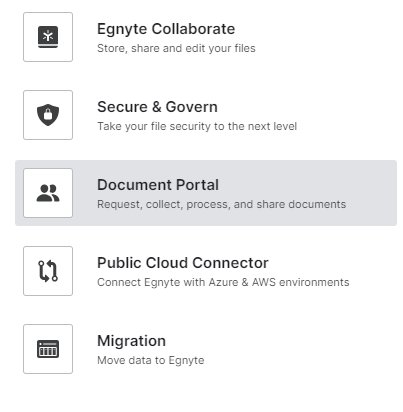The width and height of the screenshot is (403, 412).
Task: Click 'Request, collect, process, and share documents'
Action: pyautogui.click(x=222, y=204)
